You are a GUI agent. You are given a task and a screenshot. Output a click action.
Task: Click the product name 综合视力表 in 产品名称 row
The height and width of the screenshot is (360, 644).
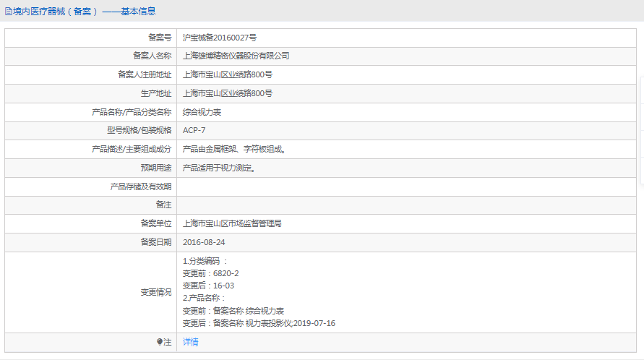pos(202,112)
